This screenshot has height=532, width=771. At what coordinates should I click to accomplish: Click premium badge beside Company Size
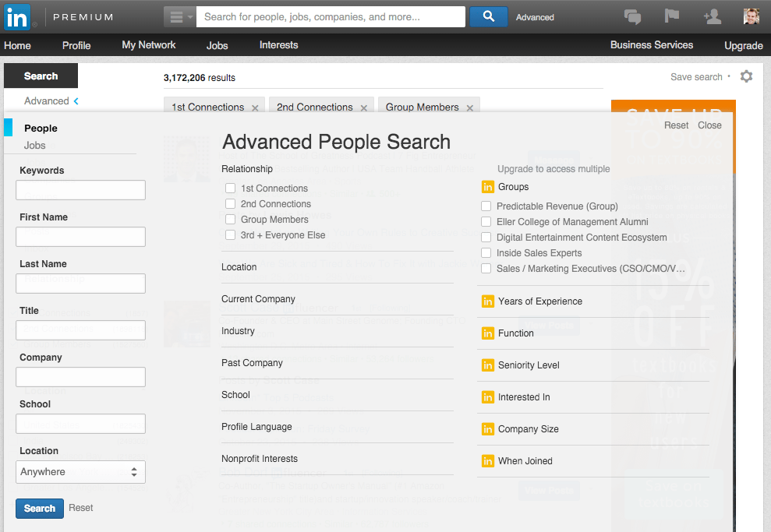(x=488, y=429)
